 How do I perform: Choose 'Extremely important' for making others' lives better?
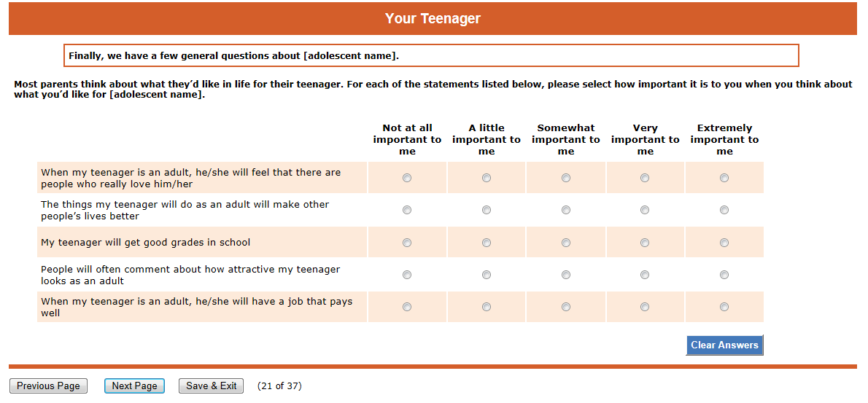point(724,210)
